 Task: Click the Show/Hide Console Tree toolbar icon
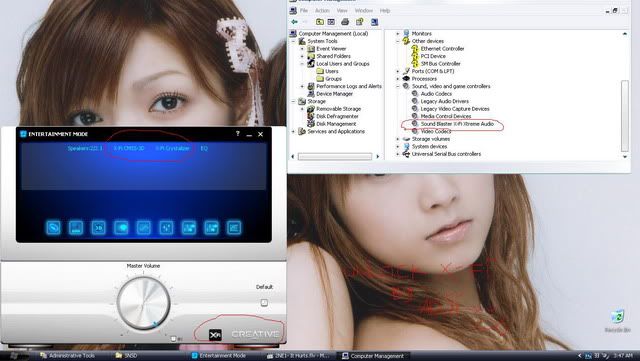point(331,22)
